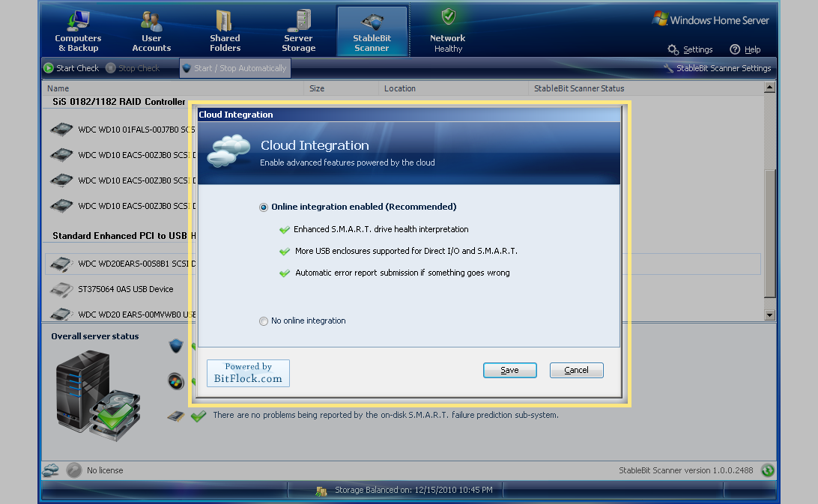Click the Cloud Integration dialog title bar
The image size is (818, 504).
click(x=409, y=115)
